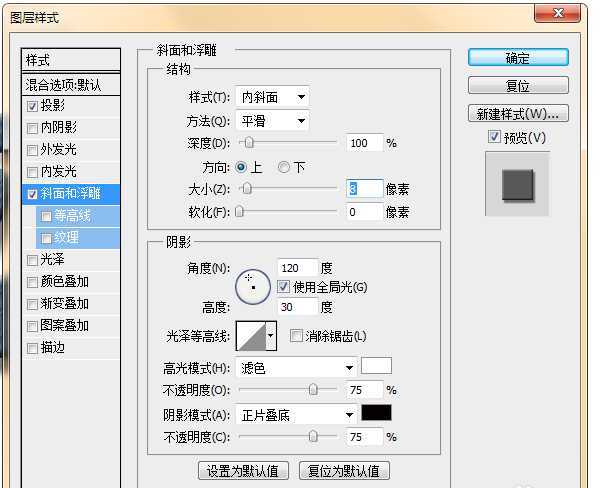
Task: Expand the 高光模式 highlight mode dropdown
Action: click(296, 368)
